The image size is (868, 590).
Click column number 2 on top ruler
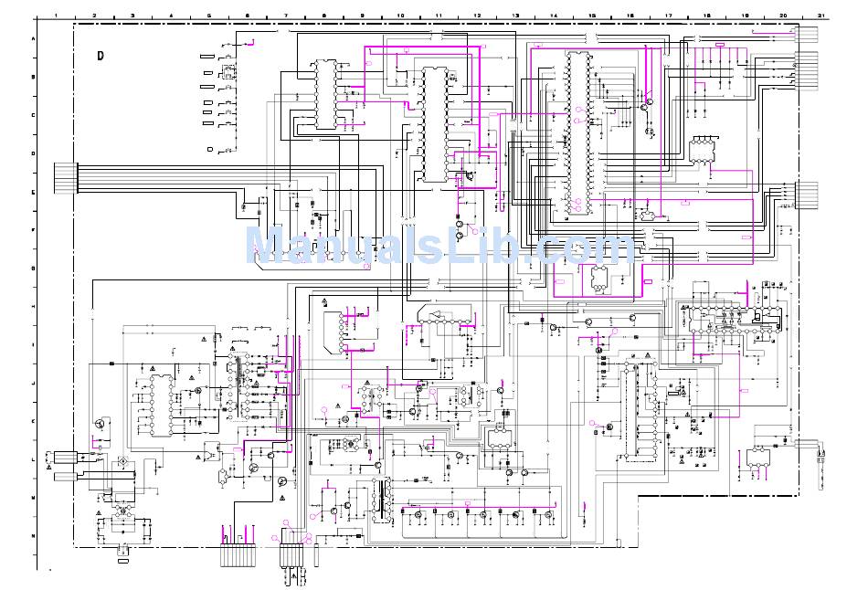pos(94,16)
